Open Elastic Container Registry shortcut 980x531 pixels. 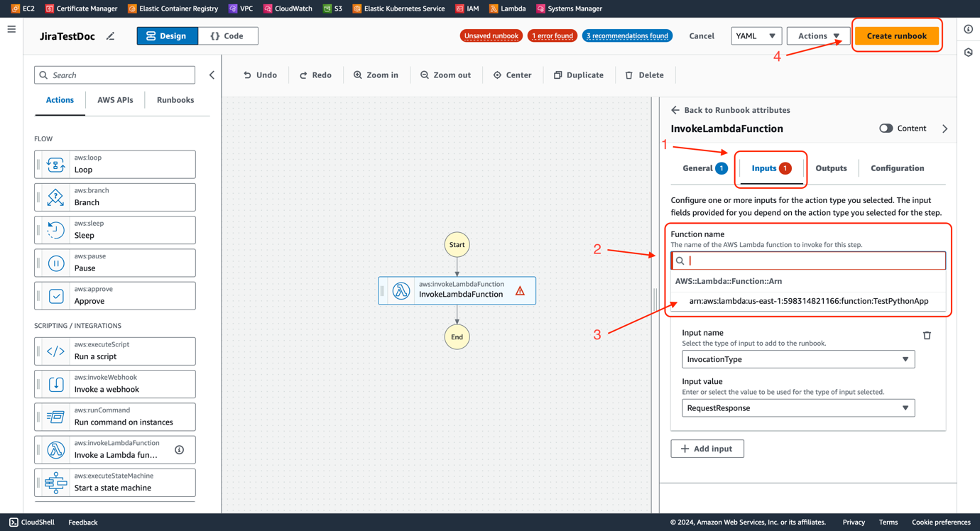coord(173,9)
